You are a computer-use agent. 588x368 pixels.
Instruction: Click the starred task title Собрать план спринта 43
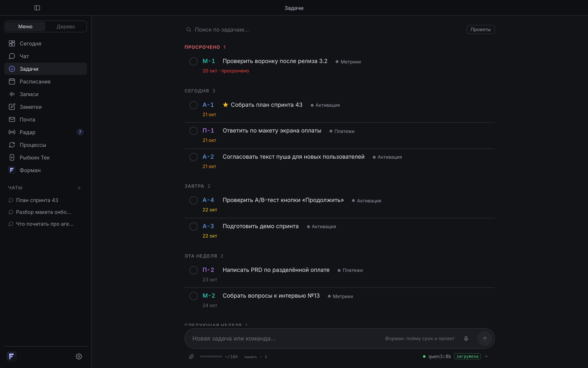click(x=266, y=105)
